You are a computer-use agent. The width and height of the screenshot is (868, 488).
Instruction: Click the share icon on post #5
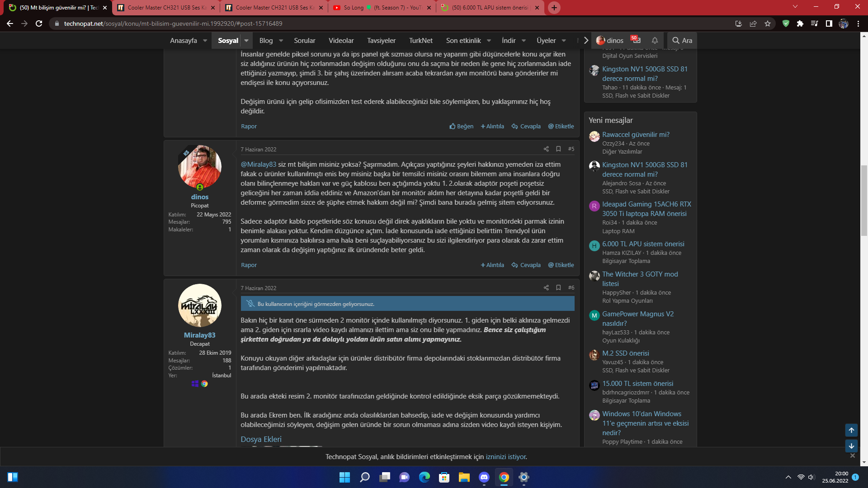(546, 149)
